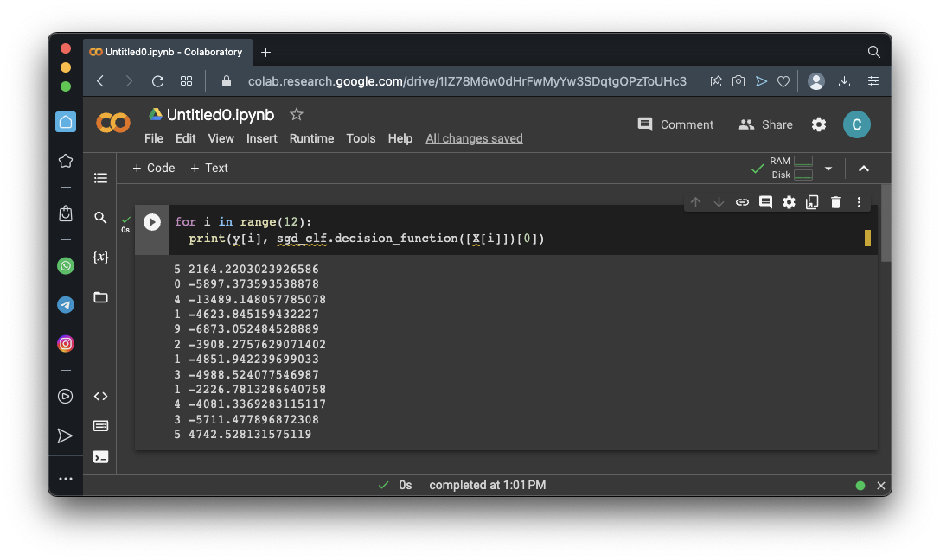
Task: Delete the current cell with trash icon
Action: click(x=835, y=202)
